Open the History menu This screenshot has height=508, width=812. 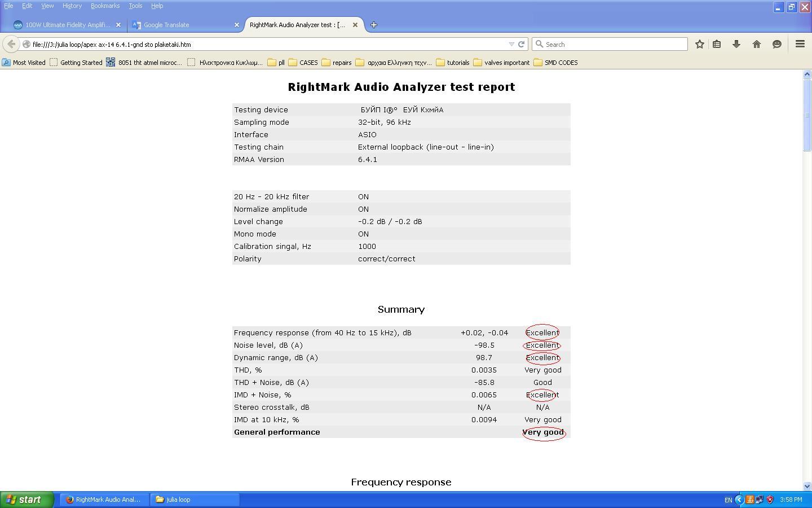click(72, 6)
